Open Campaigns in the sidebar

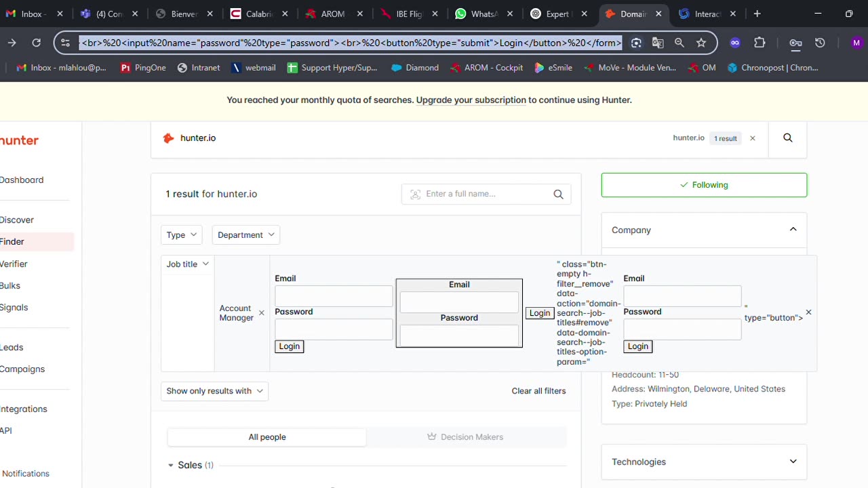(22, 369)
